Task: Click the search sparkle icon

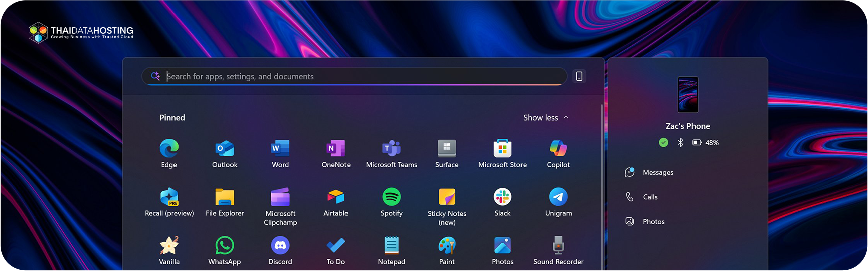Action: coord(155,76)
